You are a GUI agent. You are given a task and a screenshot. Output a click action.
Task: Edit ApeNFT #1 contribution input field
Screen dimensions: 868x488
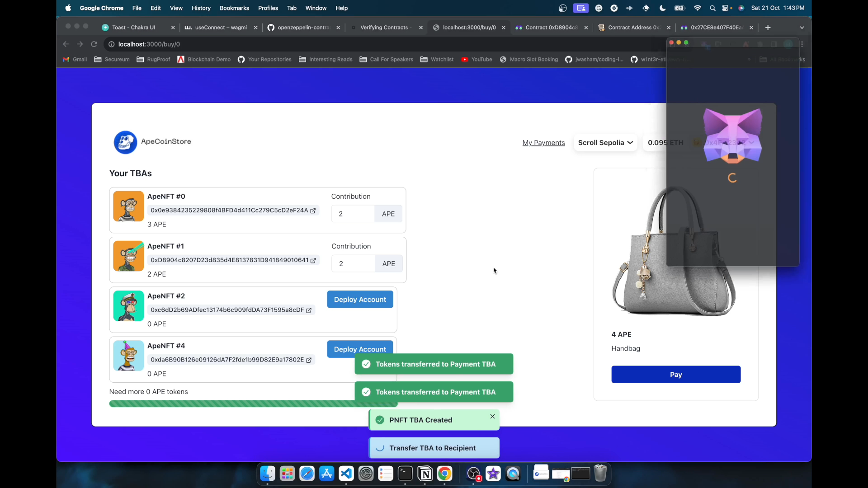coord(353,263)
